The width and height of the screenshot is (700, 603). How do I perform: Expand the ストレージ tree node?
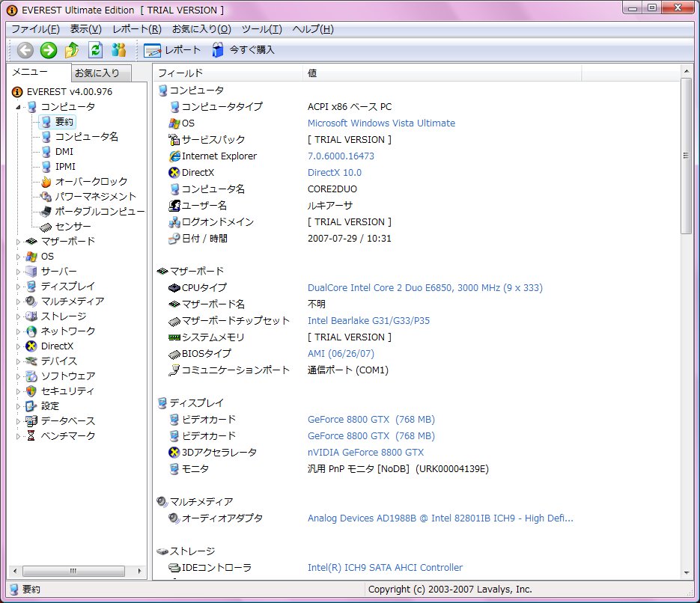coord(18,316)
